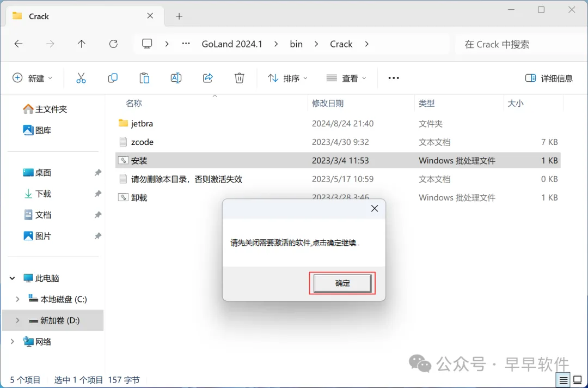This screenshot has height=388, width=588.
Task: Select the 卸载 batch file
Action: [338, 197]
